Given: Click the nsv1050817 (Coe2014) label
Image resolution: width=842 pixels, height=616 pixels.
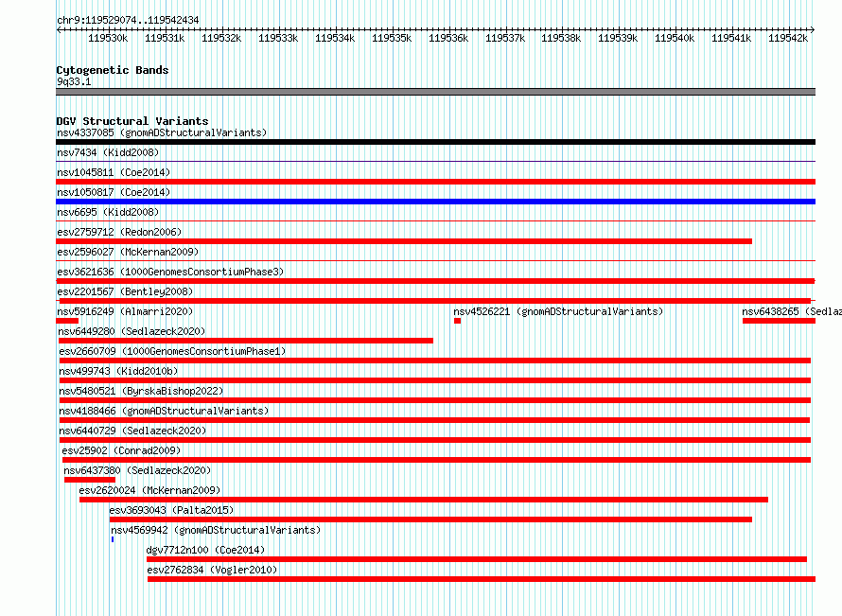Looking at the screenshot, I should [x=114, y=192].
